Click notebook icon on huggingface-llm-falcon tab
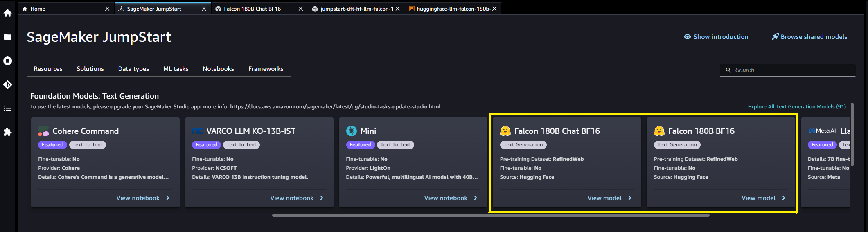Image resolution: width=868 pixels, height=232 pixels. pyautogui.click(x=412, y=9)
